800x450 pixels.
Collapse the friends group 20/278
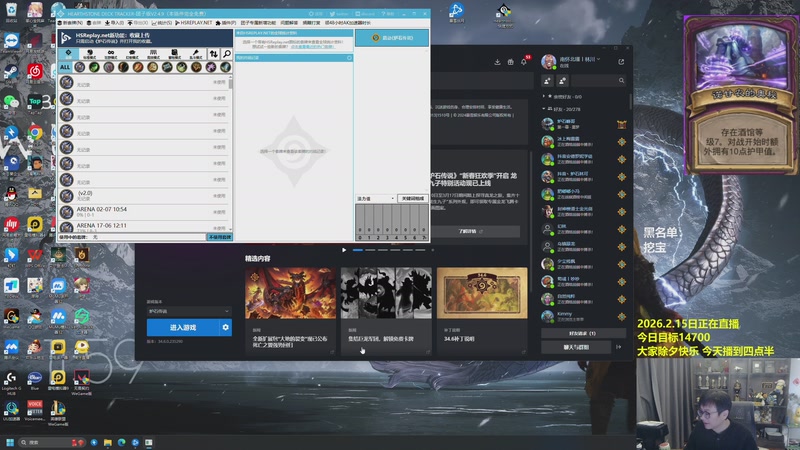(x=561, y=109)
